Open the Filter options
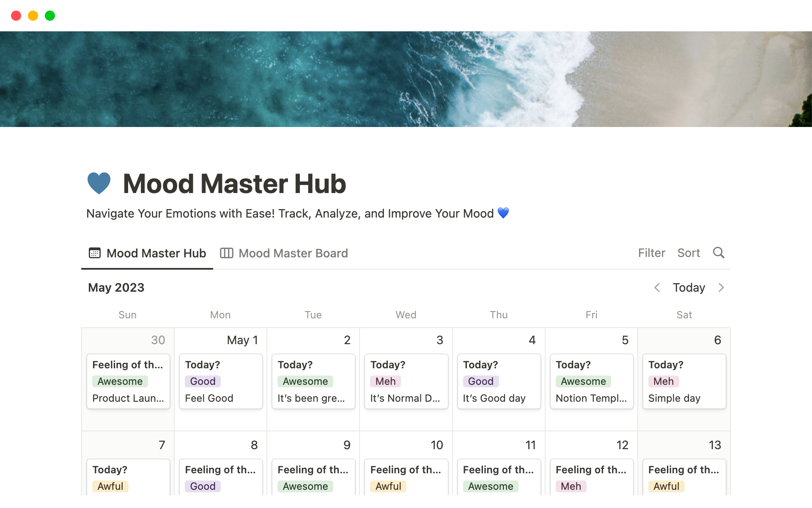The height and width of the screenshot is (508, 812). 651,253
